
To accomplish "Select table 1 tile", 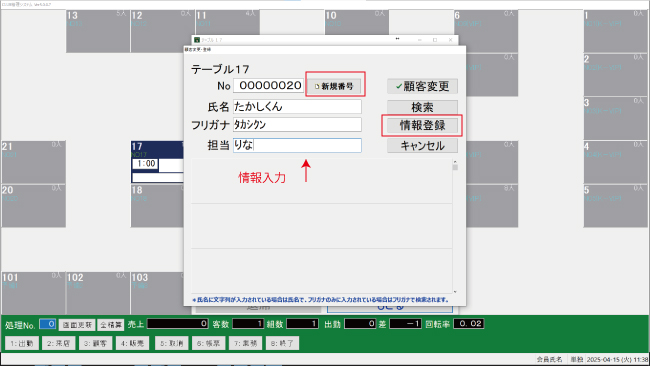I will coord(615,32).
